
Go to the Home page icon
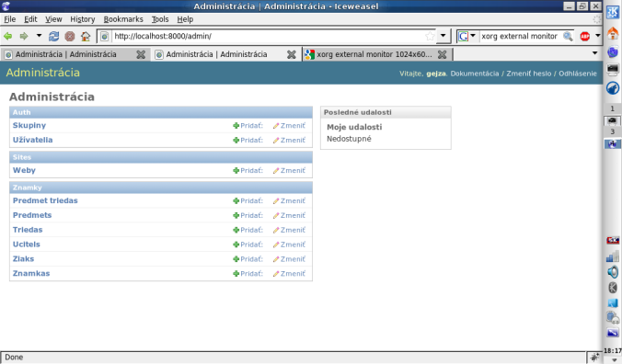pyautogui.click(x=86, y=36)
